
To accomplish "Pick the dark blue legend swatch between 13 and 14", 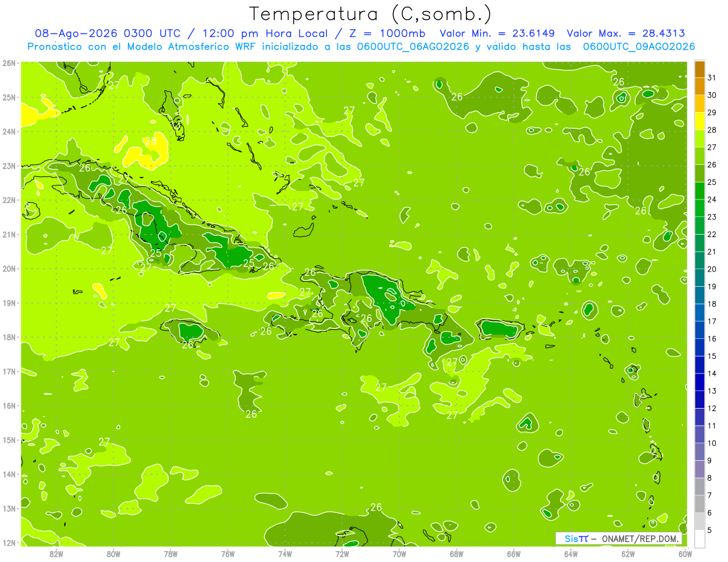I will click(699, 382).
